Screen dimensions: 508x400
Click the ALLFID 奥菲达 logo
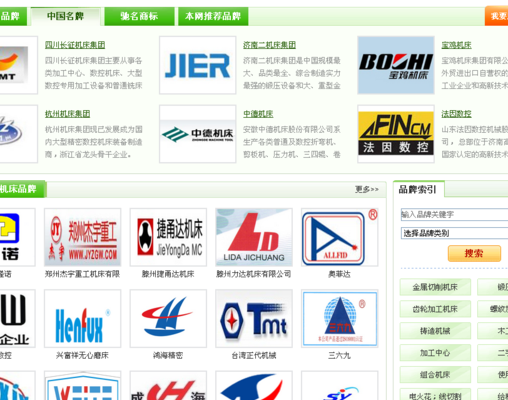[340, 237]
